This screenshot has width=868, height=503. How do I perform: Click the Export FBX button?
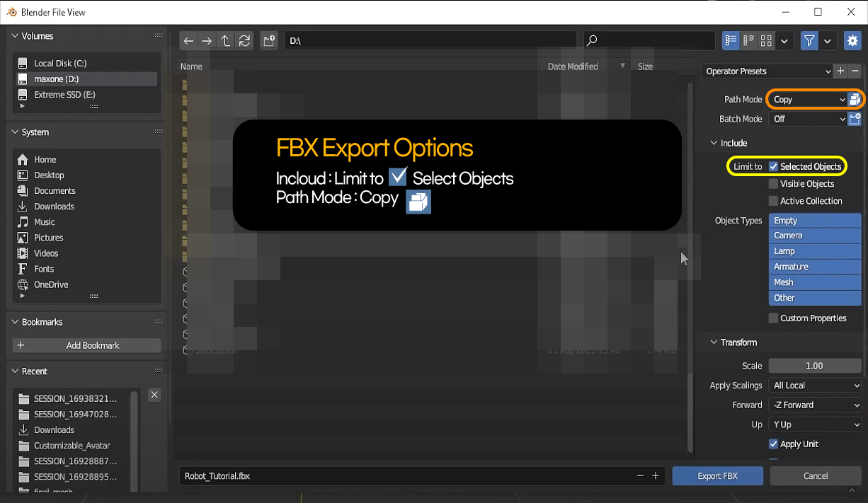point(717,476)
